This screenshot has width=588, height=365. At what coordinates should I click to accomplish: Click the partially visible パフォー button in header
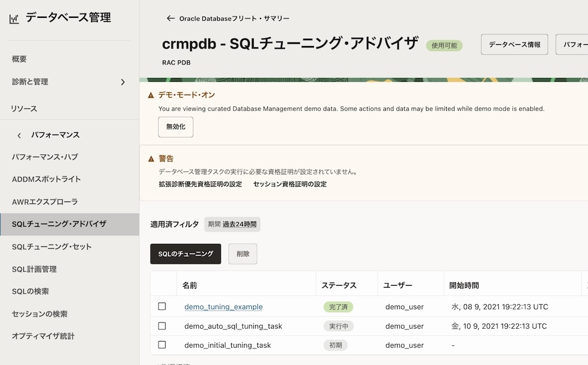pyautogui.click(x=572, y=44)
